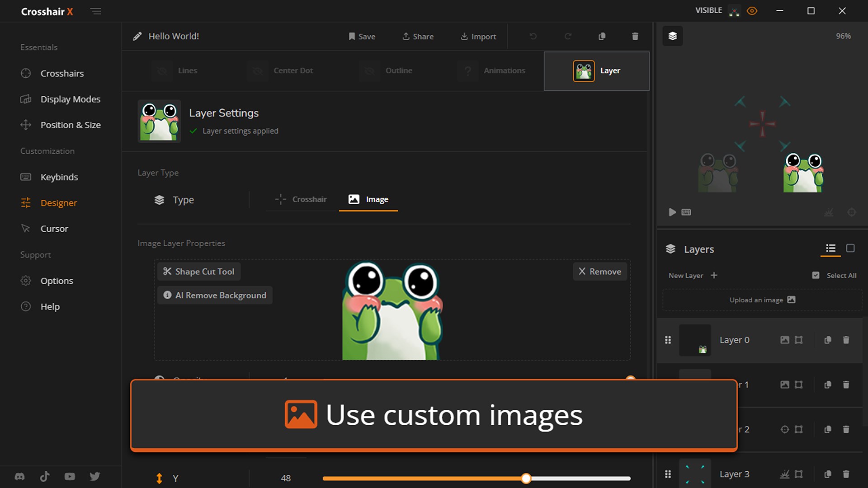Click the Upload an image button

(761, 300)
